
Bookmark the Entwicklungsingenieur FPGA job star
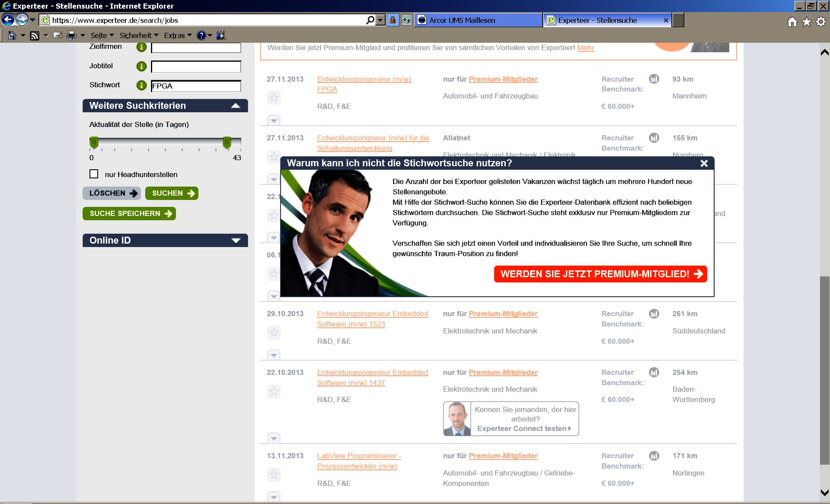pos(274,98)
